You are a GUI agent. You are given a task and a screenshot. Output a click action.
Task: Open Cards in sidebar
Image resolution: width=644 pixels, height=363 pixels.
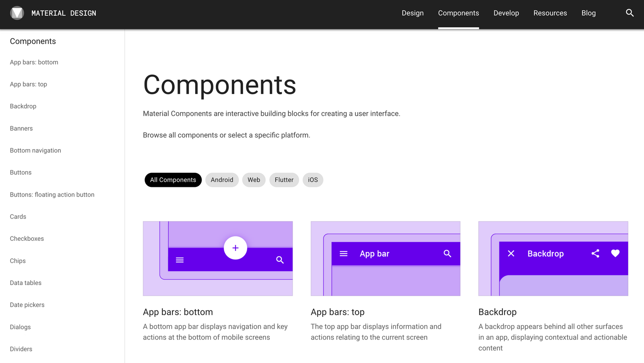coord(18,217)
